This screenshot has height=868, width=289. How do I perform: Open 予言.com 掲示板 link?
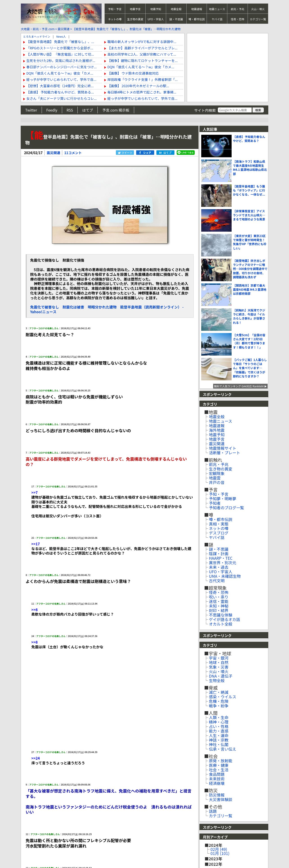[116, 110]
